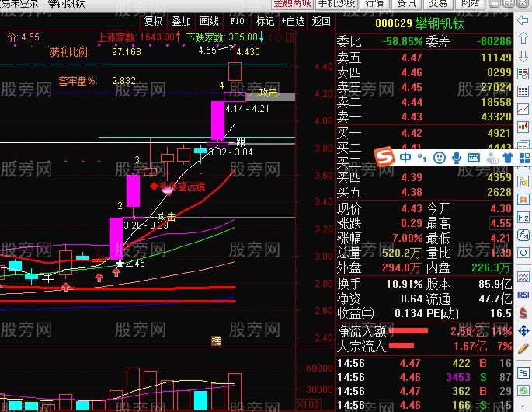Click the circle icon in right sidebar

pyautogui.click(x=523, y=253)
